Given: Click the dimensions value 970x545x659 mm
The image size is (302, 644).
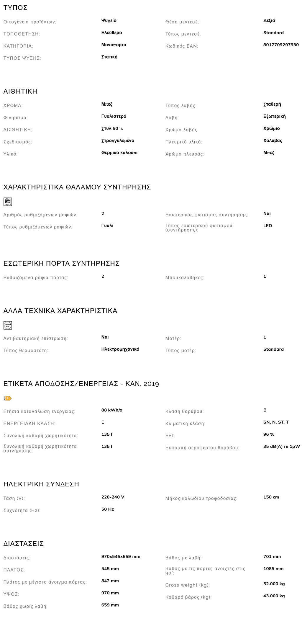Looking at the screenshot, I should coord(121,557).
